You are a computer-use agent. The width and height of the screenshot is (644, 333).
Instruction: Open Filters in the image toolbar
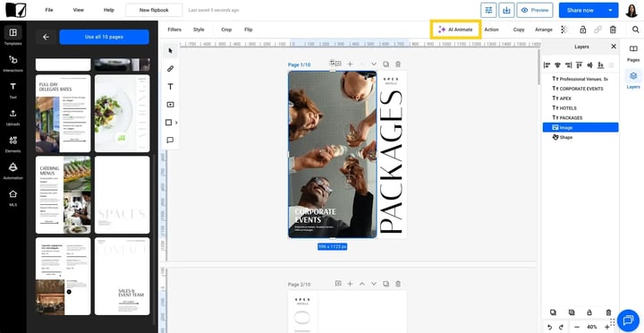(x=174, y=30)
